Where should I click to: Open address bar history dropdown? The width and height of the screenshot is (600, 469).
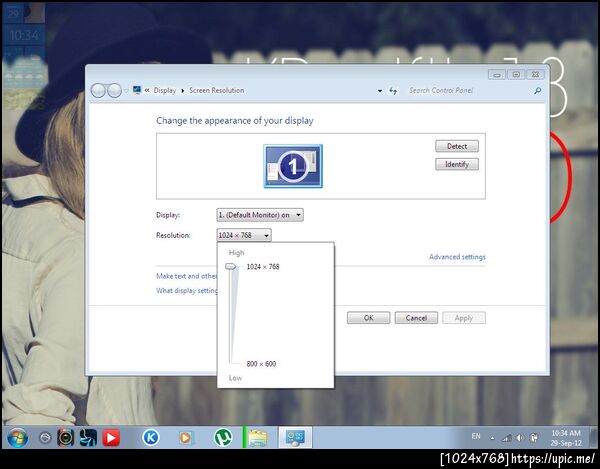click(380, 91)
